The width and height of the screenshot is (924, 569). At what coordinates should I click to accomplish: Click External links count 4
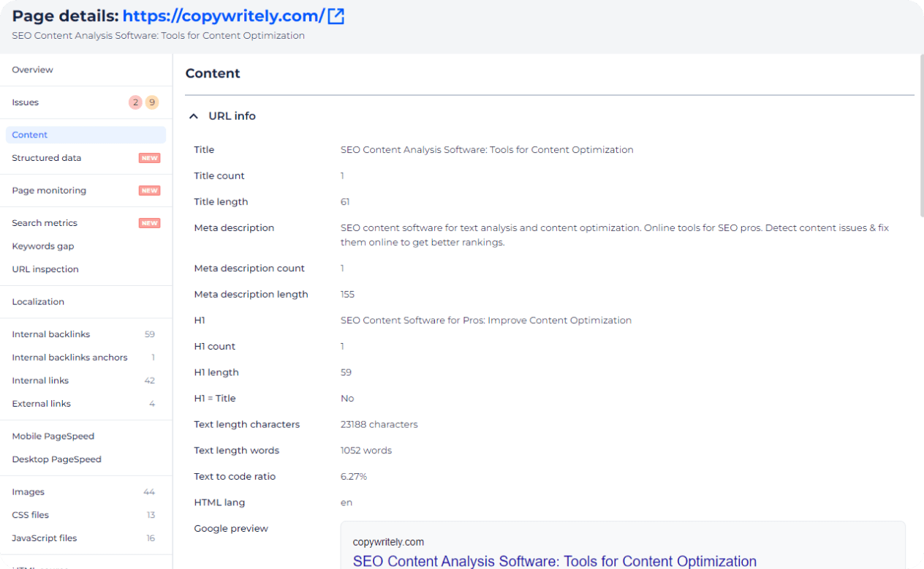pos(152,404)
